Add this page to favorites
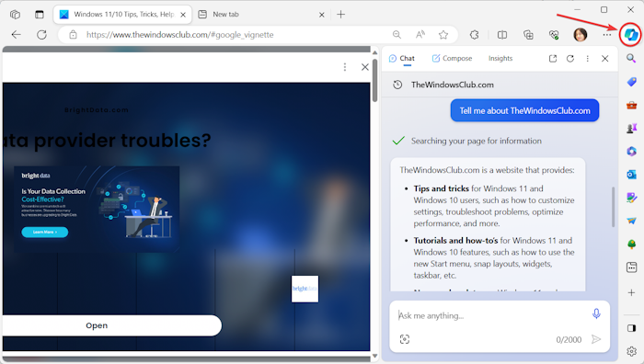The width and height of the screenshot is (644, 364). click(x=443, y=35)
